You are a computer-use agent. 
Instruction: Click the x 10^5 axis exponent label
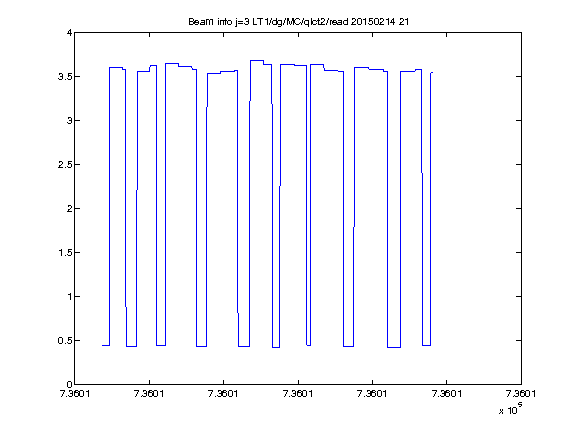click(511, 408)
